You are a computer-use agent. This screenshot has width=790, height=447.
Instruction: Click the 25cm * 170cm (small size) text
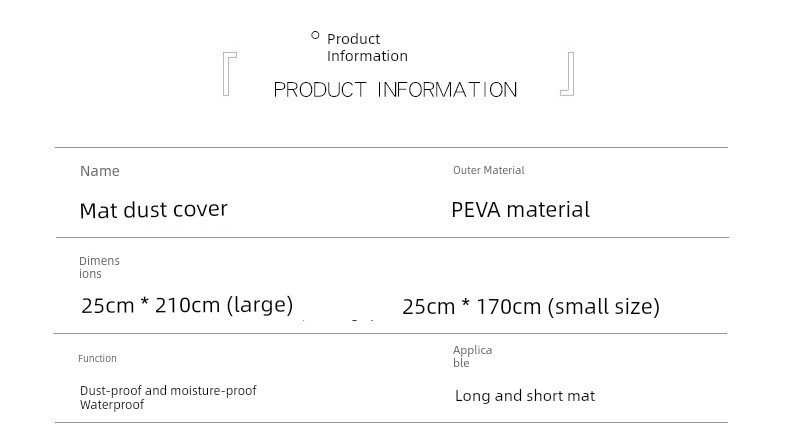click(531, 306)
